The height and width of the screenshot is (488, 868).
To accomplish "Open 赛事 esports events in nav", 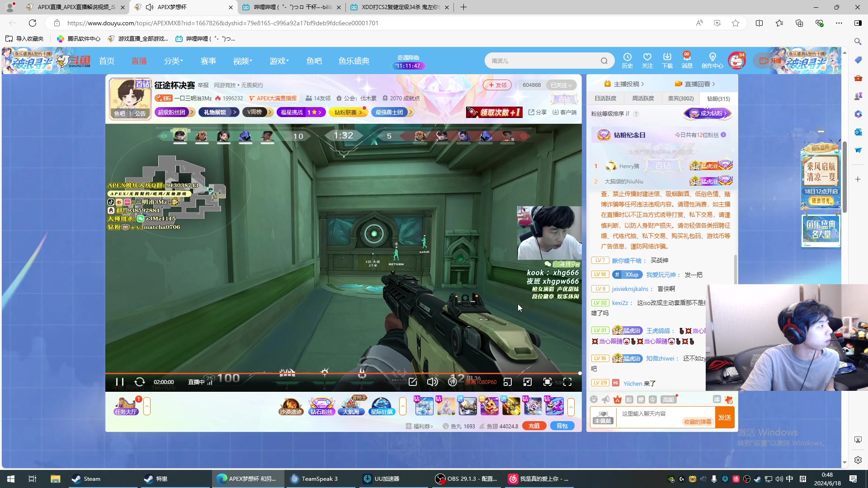I will point(208,61).
